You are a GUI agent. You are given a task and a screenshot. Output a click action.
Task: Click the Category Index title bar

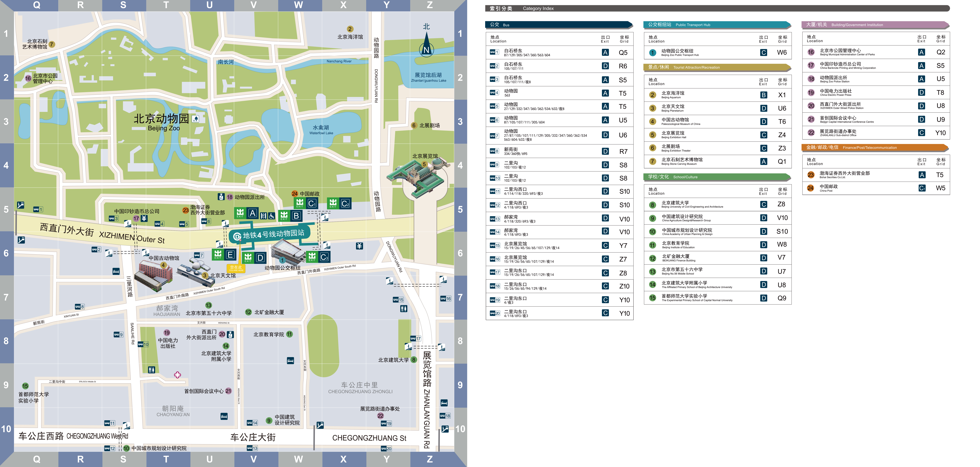(x=718, y=8)
